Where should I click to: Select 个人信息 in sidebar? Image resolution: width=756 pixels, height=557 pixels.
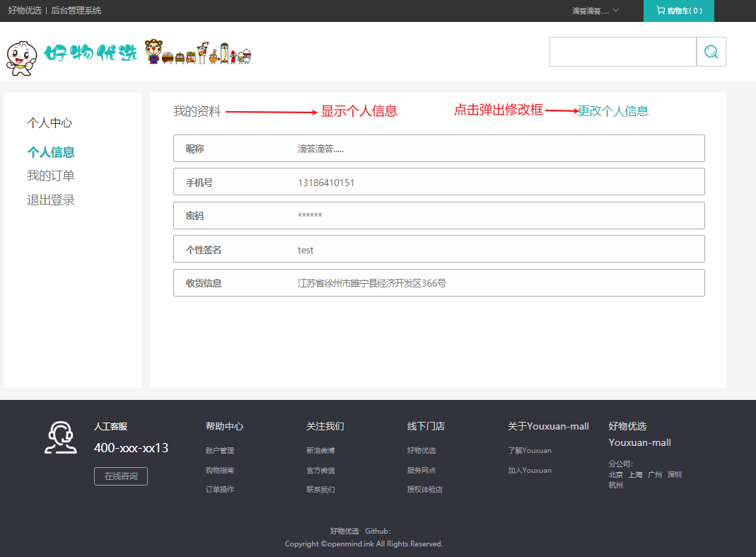(x=51, y=152)
